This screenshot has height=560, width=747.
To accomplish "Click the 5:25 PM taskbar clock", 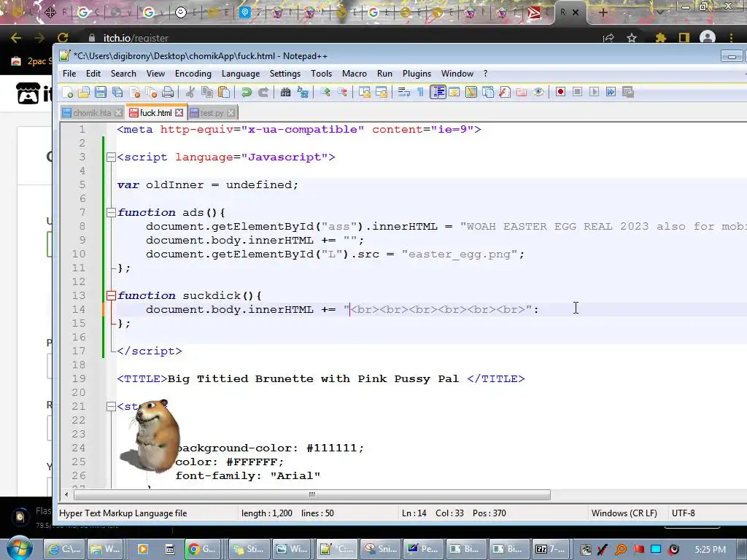I will click(711, 550).
